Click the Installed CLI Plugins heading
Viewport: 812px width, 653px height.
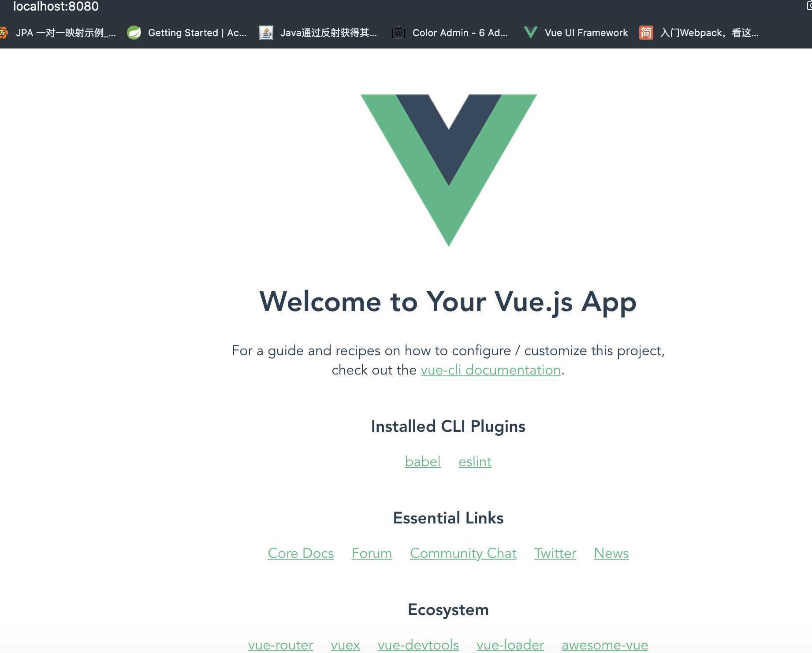448,427
